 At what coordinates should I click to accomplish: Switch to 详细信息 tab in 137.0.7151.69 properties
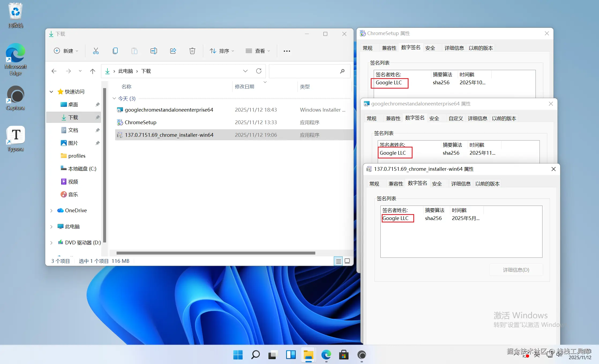[x=461, y=184]
